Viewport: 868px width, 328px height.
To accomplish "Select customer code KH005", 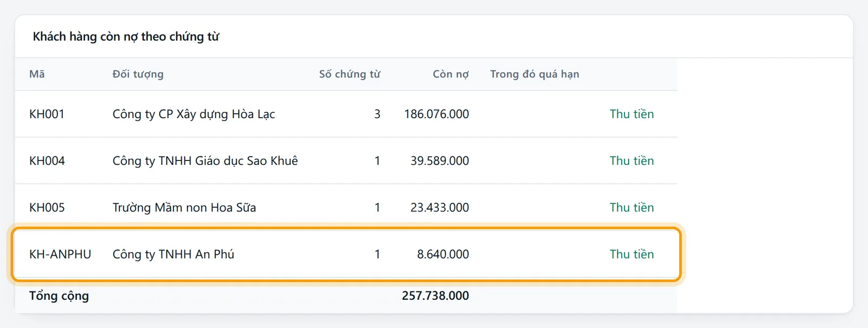I will coord(47,207).
